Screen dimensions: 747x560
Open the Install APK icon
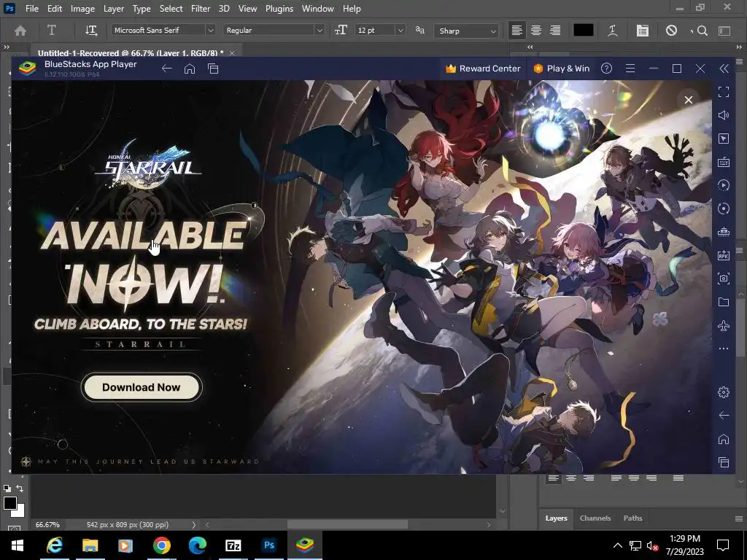point(724,254)
